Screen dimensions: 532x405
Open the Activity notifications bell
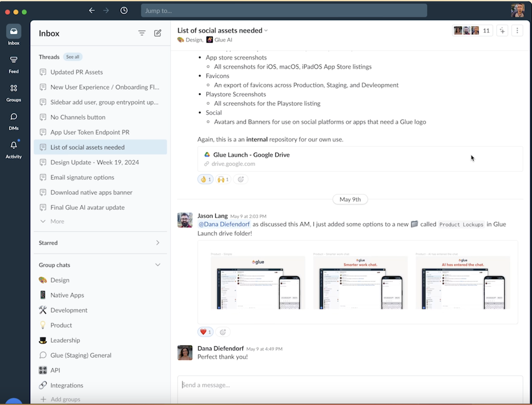pos(14,150)
